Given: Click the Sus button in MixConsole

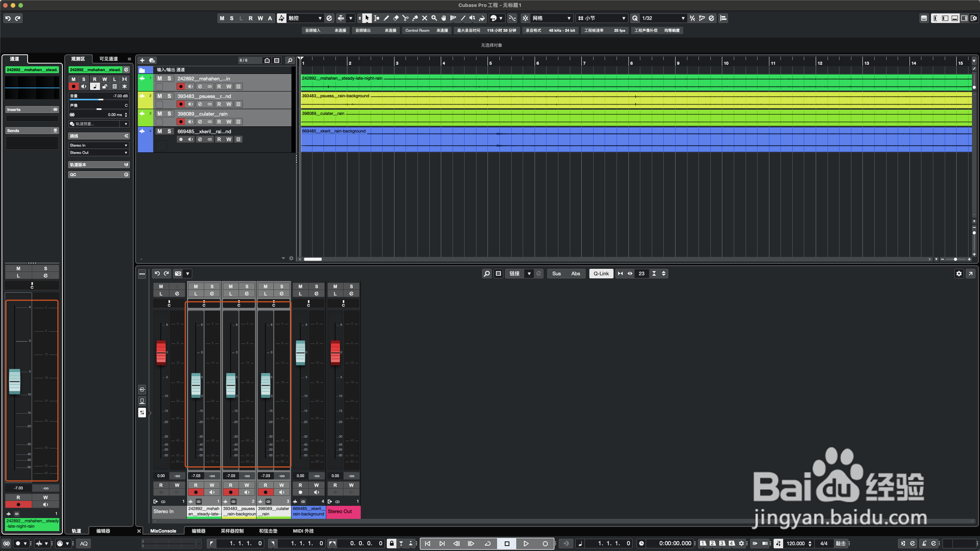Looking at the screenshot, I should [556, 273].
